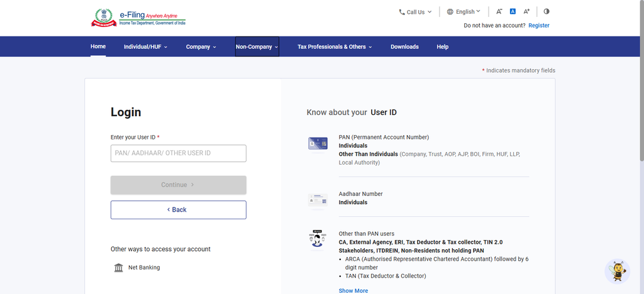Screen dimensions: 644x294
Task: Click the Register link
Action: (539, 25)
